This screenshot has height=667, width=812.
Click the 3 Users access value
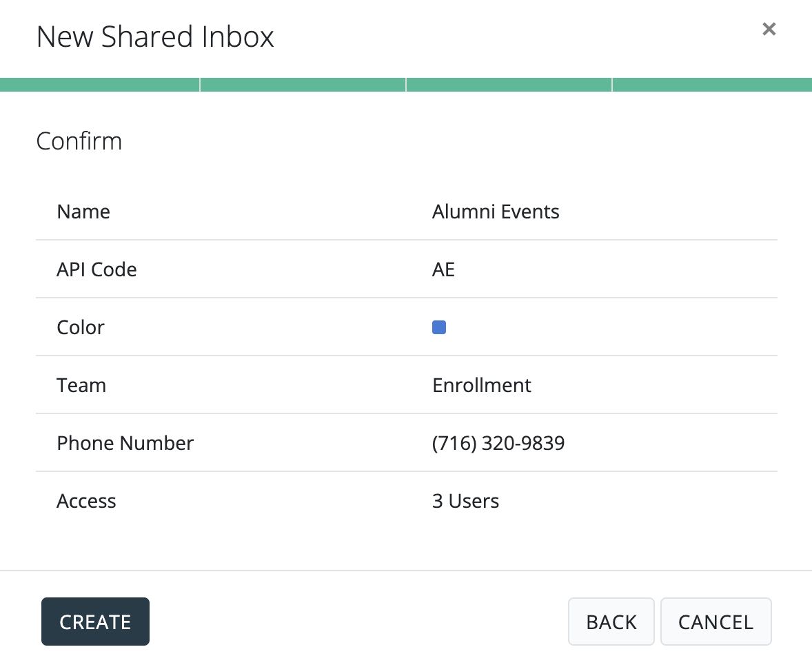(x=465, y=501)
